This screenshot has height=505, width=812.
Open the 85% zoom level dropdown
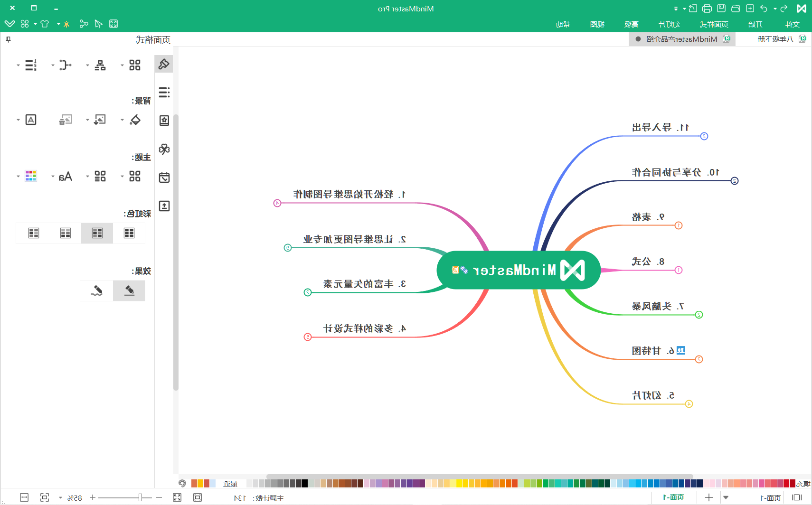[60, 498]
